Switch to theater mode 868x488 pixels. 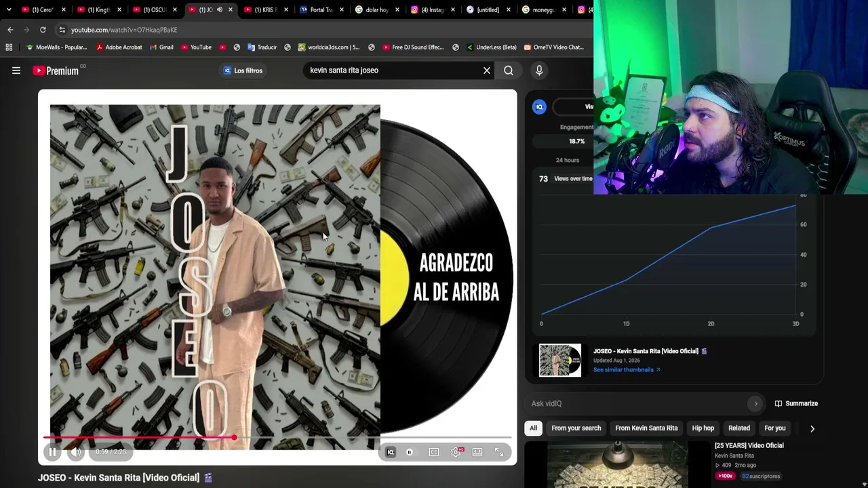coord(477,452)
